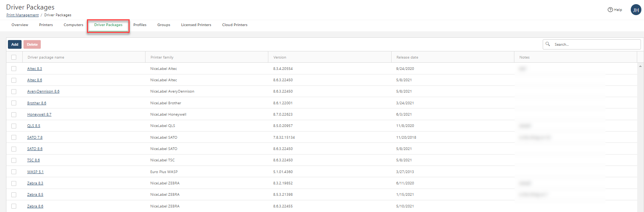Tick the select-all header checkbox
The width and height of the screenshot is (644, 212).
click(x=14, y=57)
